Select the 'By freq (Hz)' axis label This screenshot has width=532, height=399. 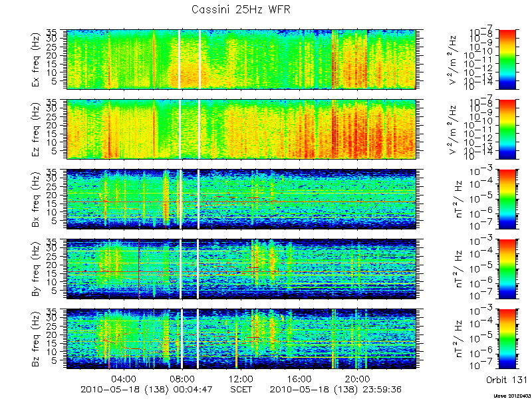(x=36, y=269)
